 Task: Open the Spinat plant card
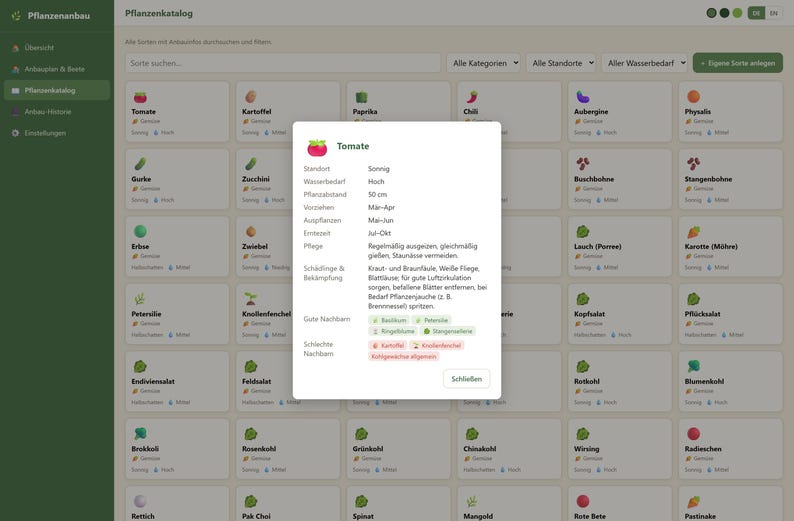point(399,504)
